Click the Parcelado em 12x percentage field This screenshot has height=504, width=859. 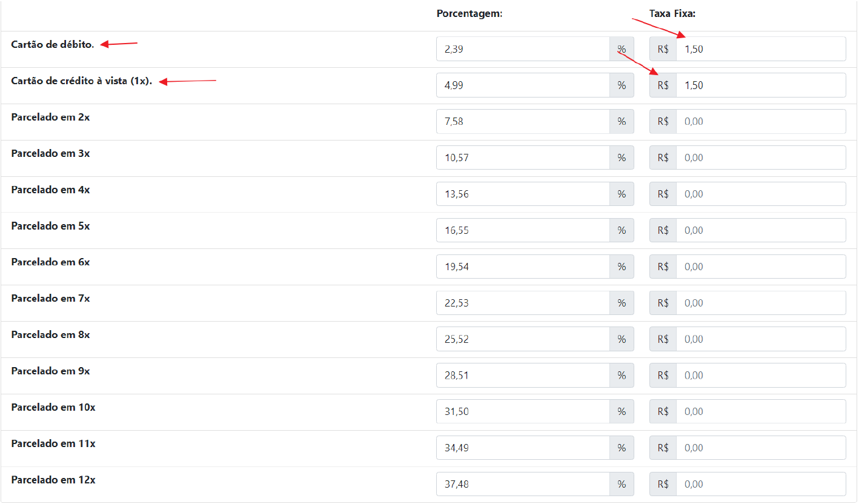[x=522, y=485]
